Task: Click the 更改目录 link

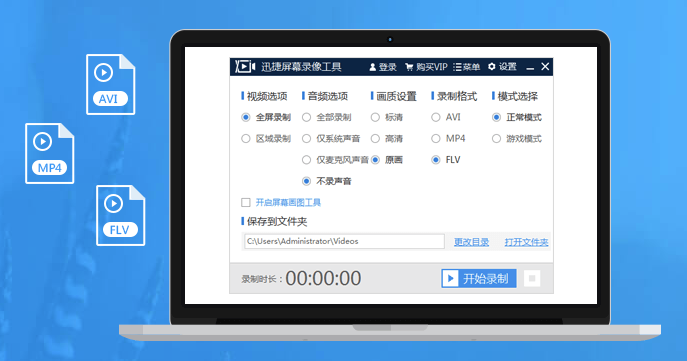Action: [x=471, y=242]
